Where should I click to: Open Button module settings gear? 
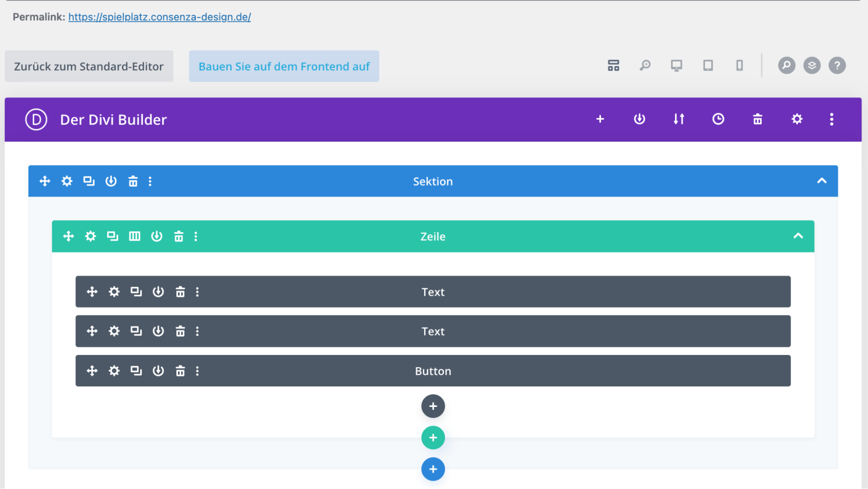coord(114,371)
